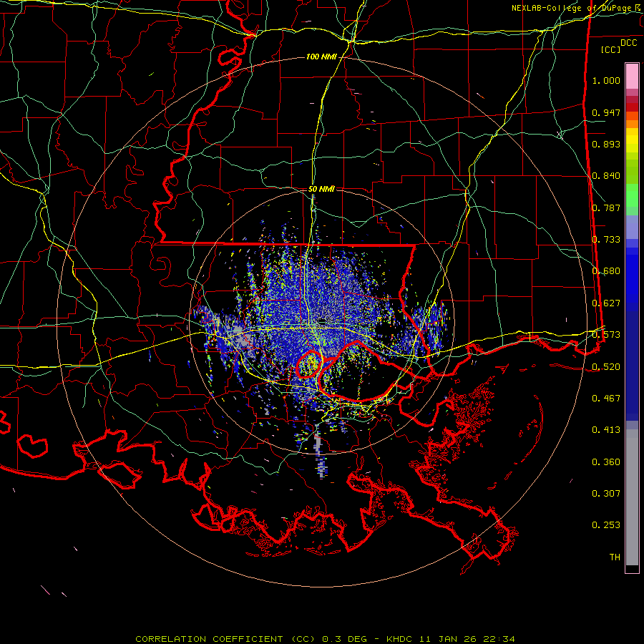Click the 0.680 scale value
The height and width of the screenshot is (644, 644).
coord(606,271)
